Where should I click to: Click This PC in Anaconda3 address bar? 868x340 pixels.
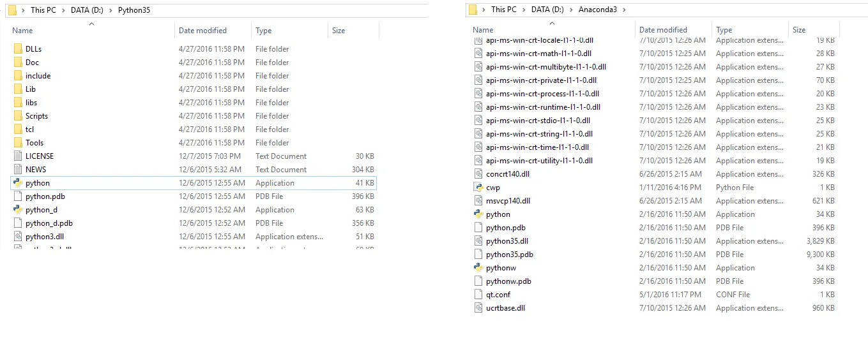pyautogui.click(x=504, y=10)
